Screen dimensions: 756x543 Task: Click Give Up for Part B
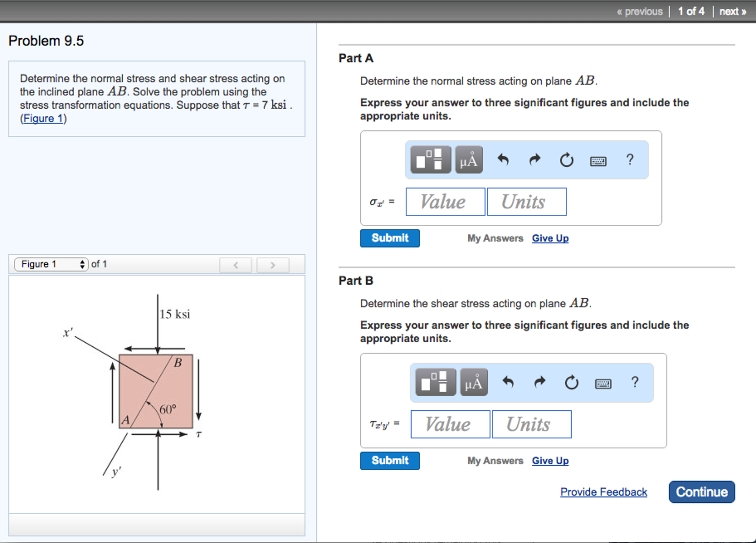(x=550, y=461)
